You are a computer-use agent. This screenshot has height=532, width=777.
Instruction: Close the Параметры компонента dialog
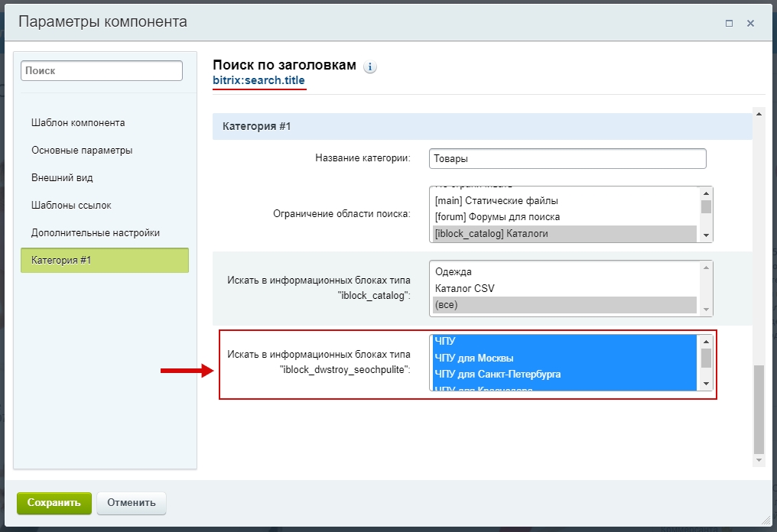(x=750, y=24)
